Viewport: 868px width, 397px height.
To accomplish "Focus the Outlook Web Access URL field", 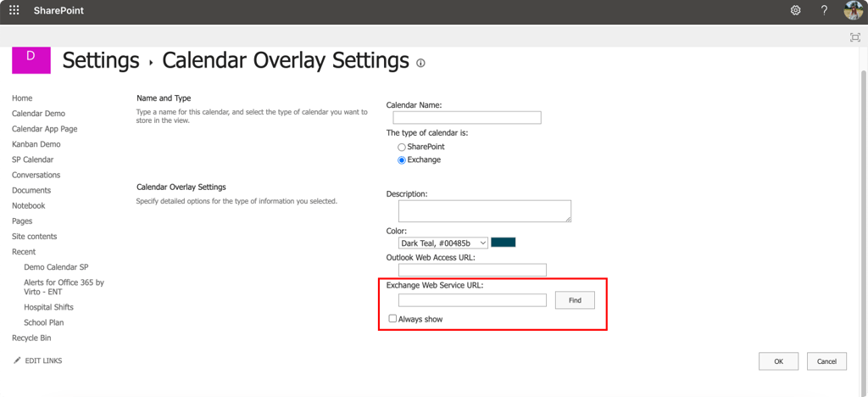I will point(472,270).
